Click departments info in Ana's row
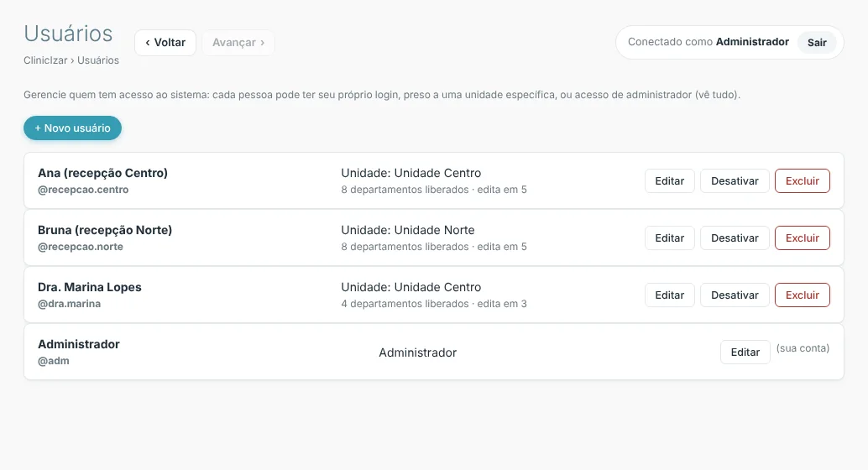 (x=434, y=190)
